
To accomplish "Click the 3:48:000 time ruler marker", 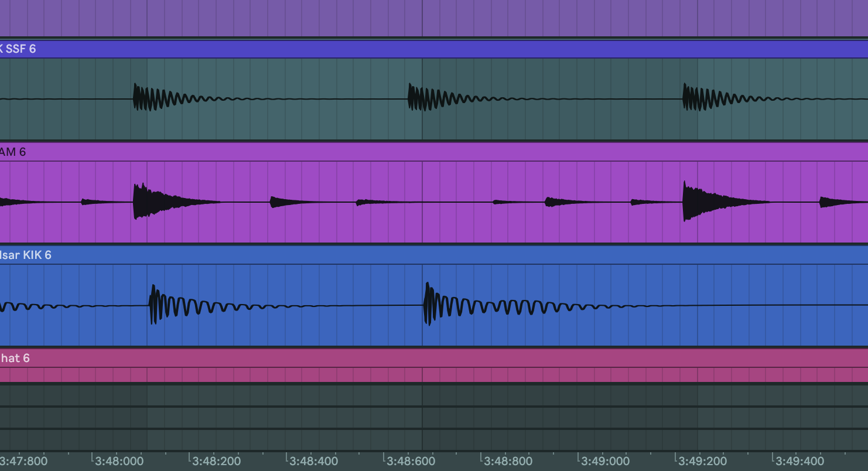I will click(x=119, y=461).
